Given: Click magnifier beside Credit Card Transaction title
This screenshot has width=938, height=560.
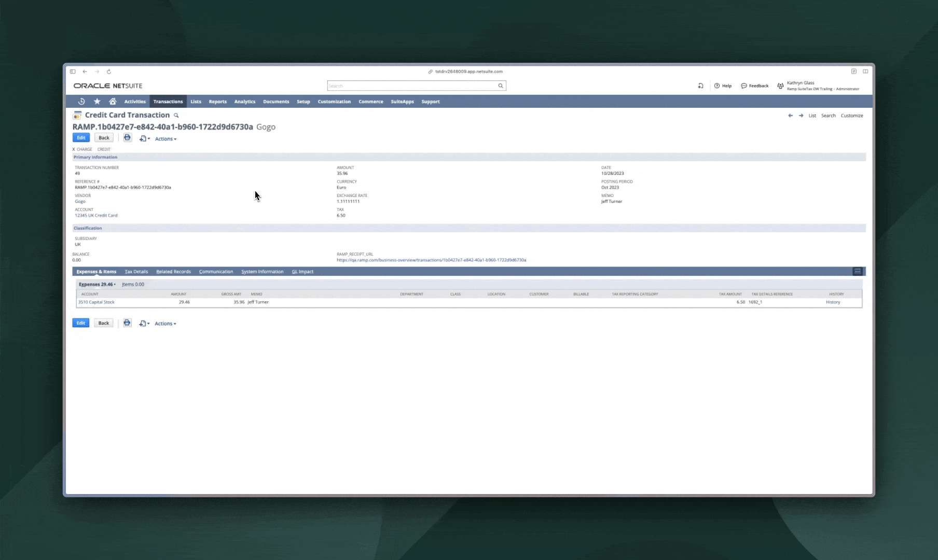Looking at the screenshot, I should coord(176,116).
